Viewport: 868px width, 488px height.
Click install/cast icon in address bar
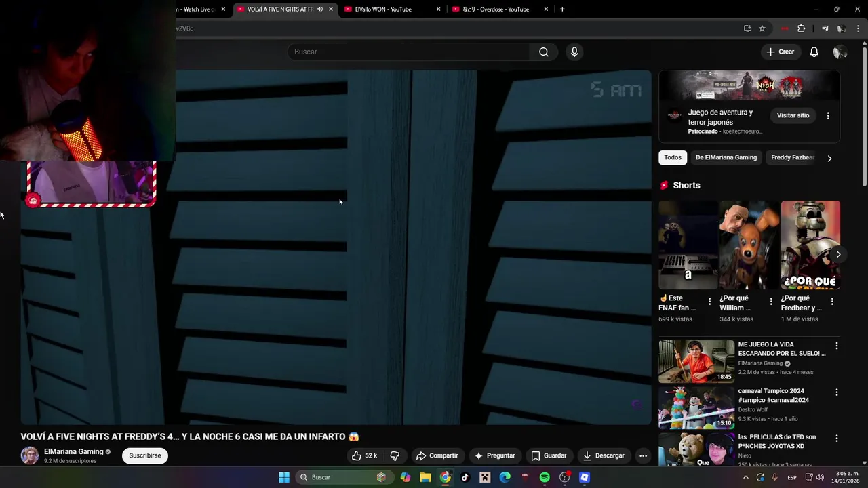747,28
